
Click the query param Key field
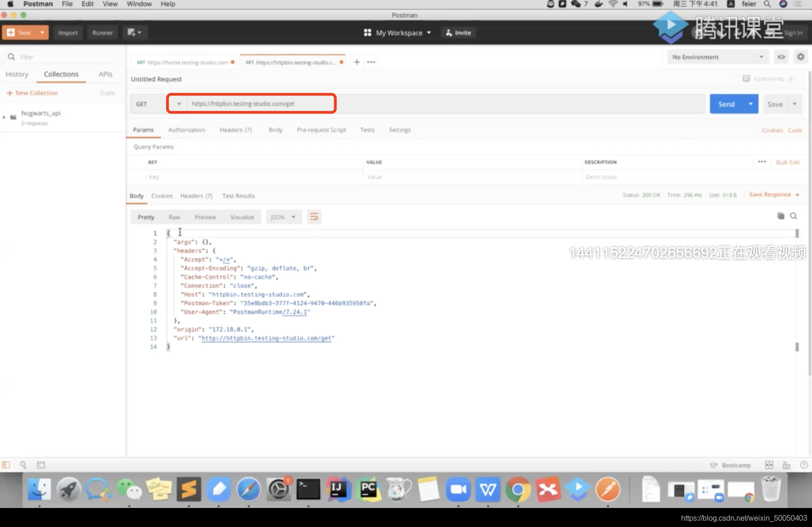(x=254, y=177)
